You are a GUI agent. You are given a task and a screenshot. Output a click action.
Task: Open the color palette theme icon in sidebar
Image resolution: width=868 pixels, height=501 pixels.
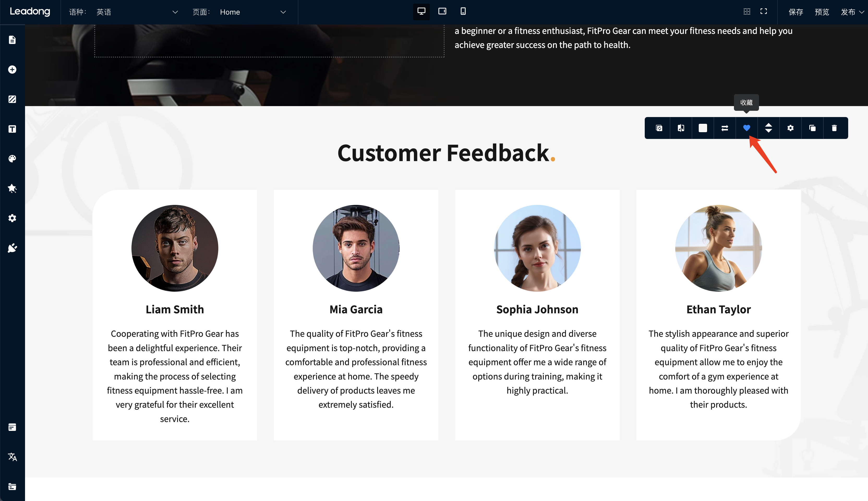(x=13, y=159)
